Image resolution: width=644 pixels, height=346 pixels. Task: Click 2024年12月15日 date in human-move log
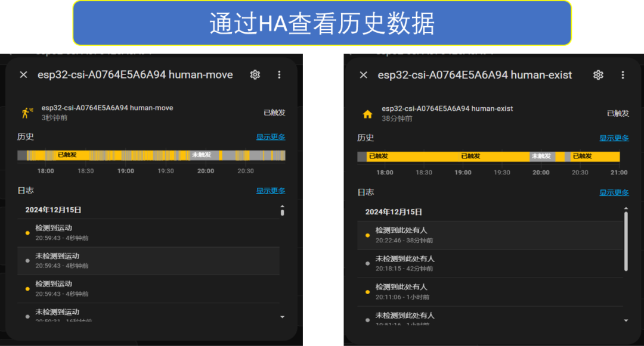[54, 210]
